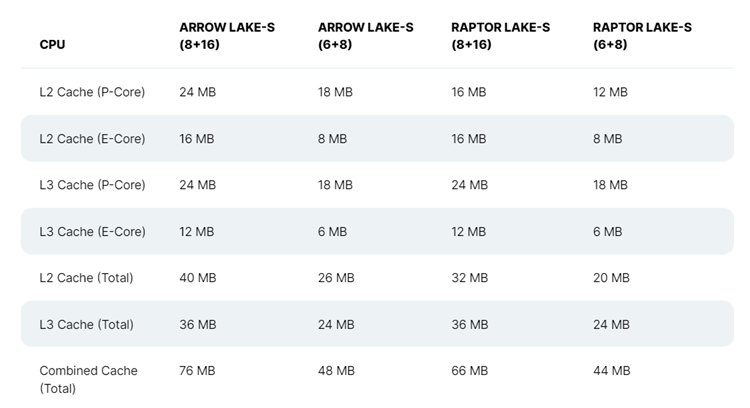Select the L2 Cache (Total) row label
Screen dimensions: 750x408
86,277
